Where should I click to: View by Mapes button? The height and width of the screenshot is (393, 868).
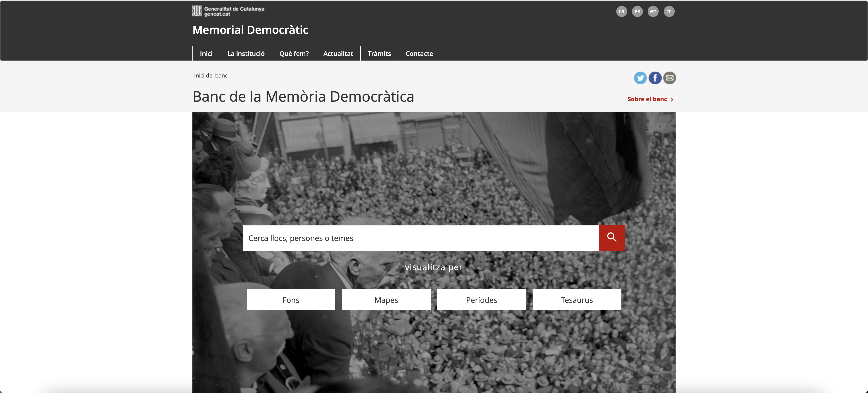click(386, 299)
